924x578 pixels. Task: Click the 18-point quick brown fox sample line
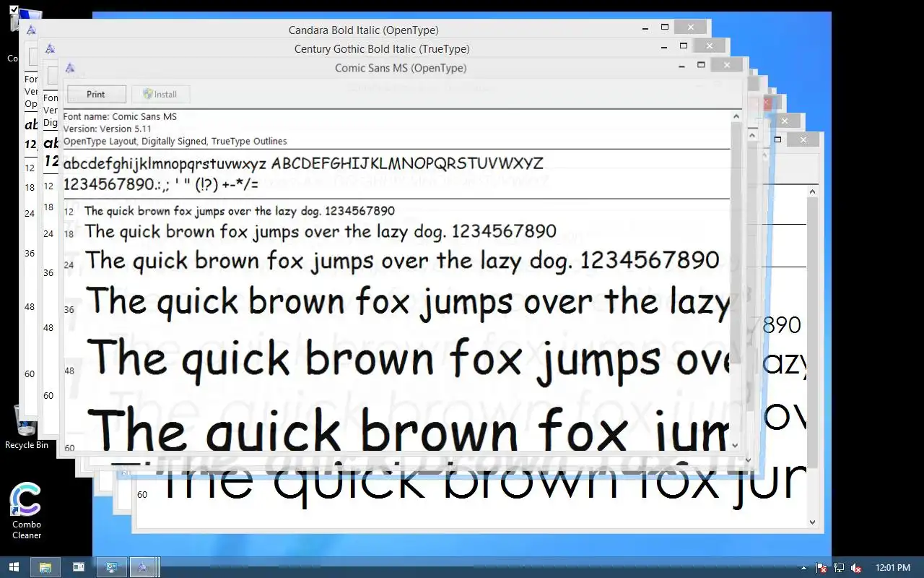tap(321, 232)
